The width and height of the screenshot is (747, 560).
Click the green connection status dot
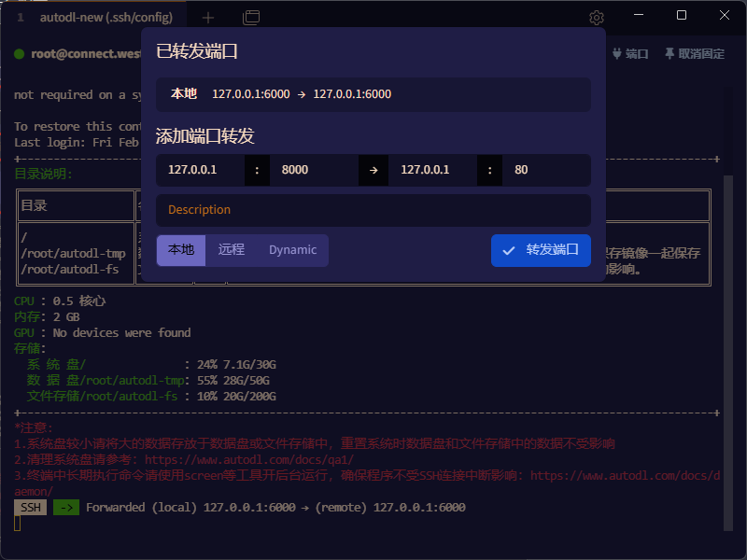[19, 54]
